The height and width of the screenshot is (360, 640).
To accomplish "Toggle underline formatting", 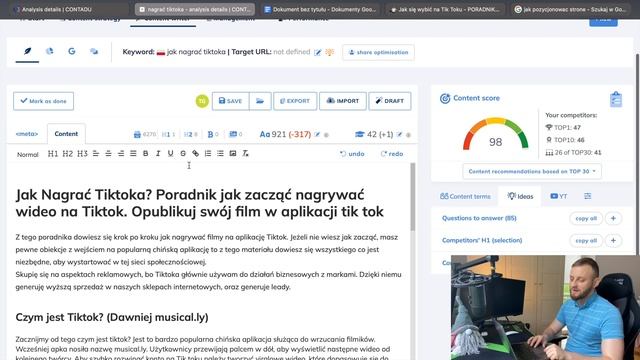I will (x=171, y=154).
